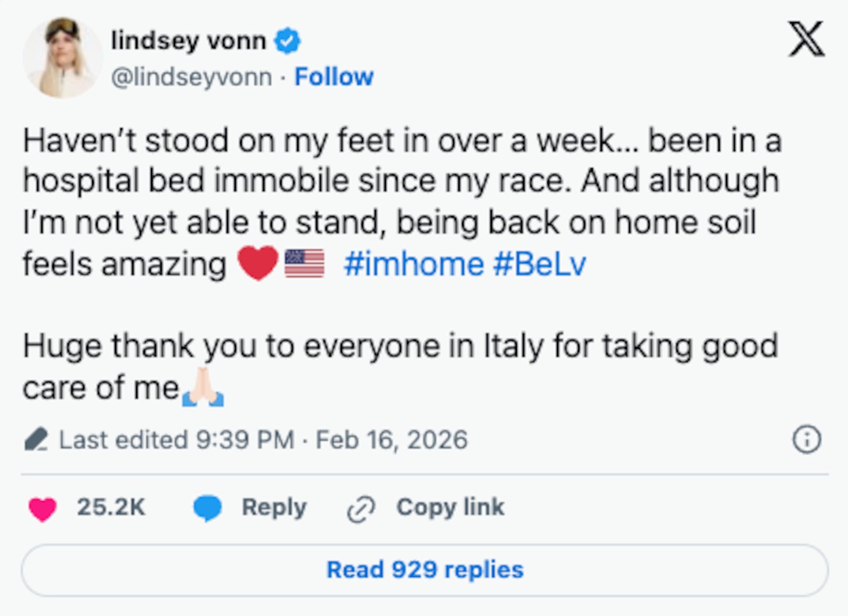Click the heart emoji in the tweet
This screenshot has height=616, width=848.
click(x=258, y=262)
